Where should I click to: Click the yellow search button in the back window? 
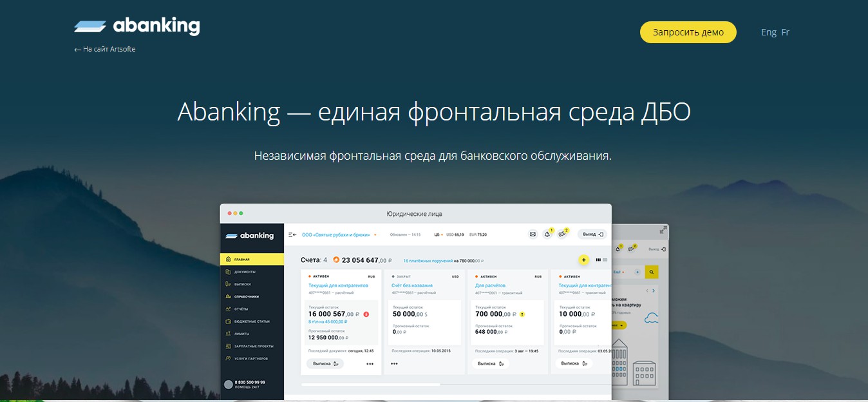pyautogui.click(x=652, y=273)
